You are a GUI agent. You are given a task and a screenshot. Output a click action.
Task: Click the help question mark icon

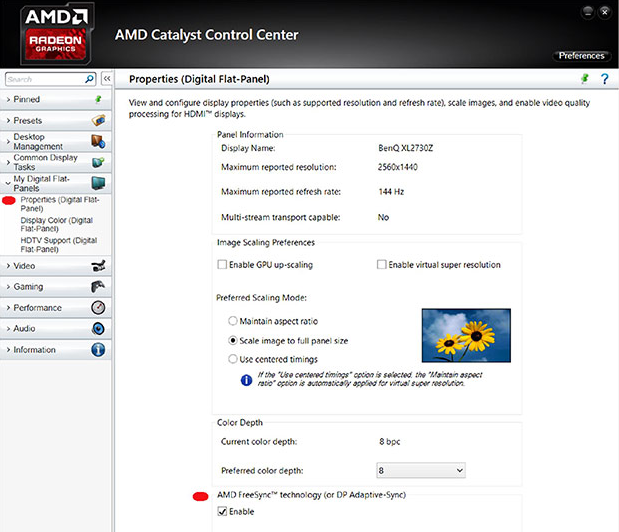click(x=604, y=79)
